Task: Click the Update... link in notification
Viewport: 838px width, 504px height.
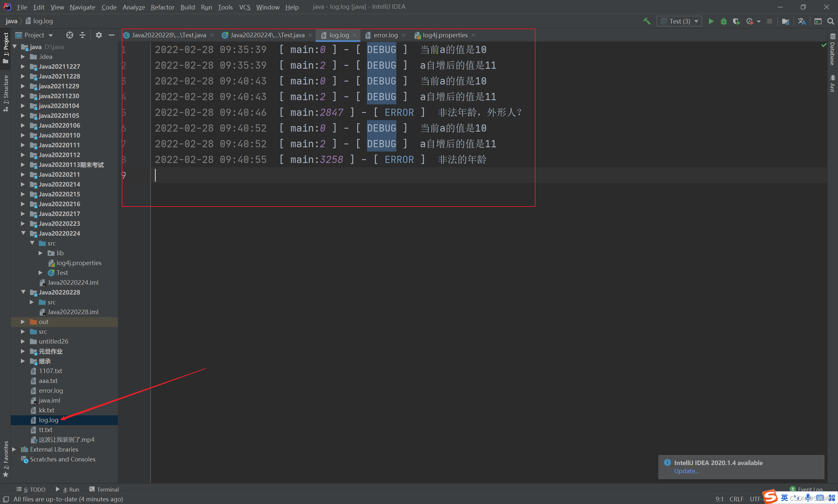Action: point(686,471)
